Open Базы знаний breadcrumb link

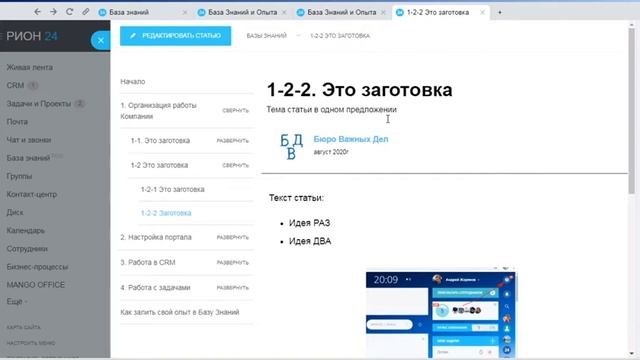coord(267,36)
